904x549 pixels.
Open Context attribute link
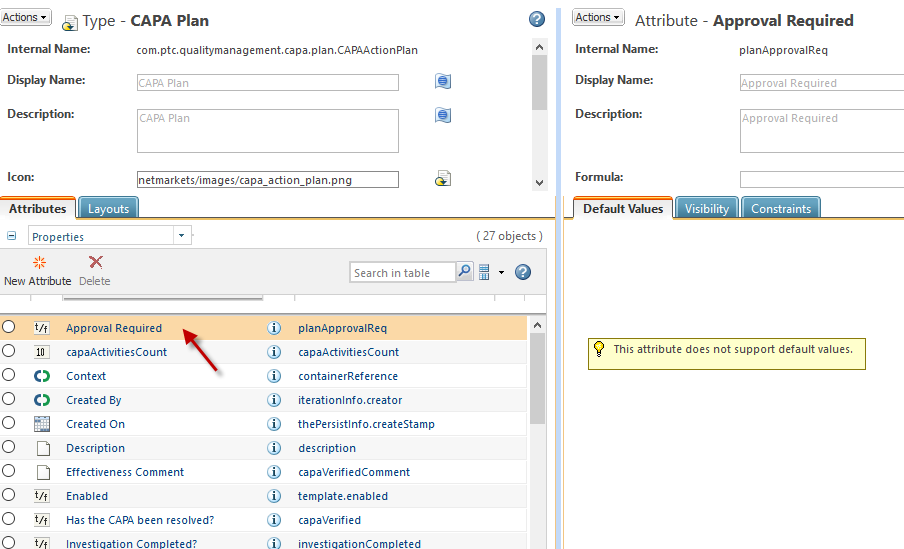click(x=86, y=376)
